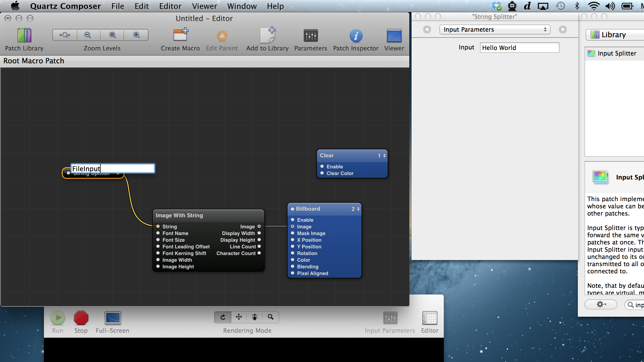Click the Create Macro icon
644x362 pixels.
coord(180,35)
